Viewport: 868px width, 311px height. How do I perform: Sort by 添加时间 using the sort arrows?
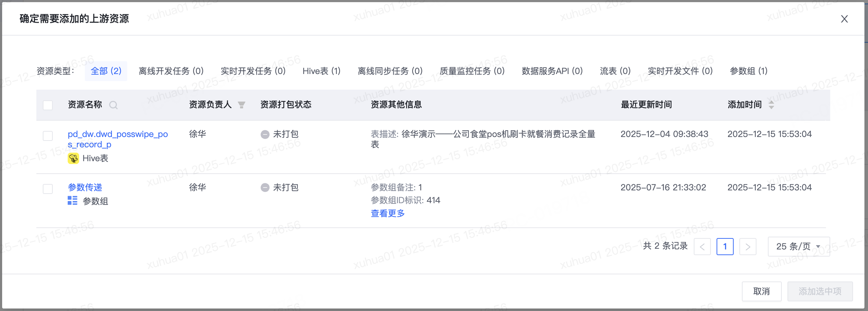click(x=771, y=105)
